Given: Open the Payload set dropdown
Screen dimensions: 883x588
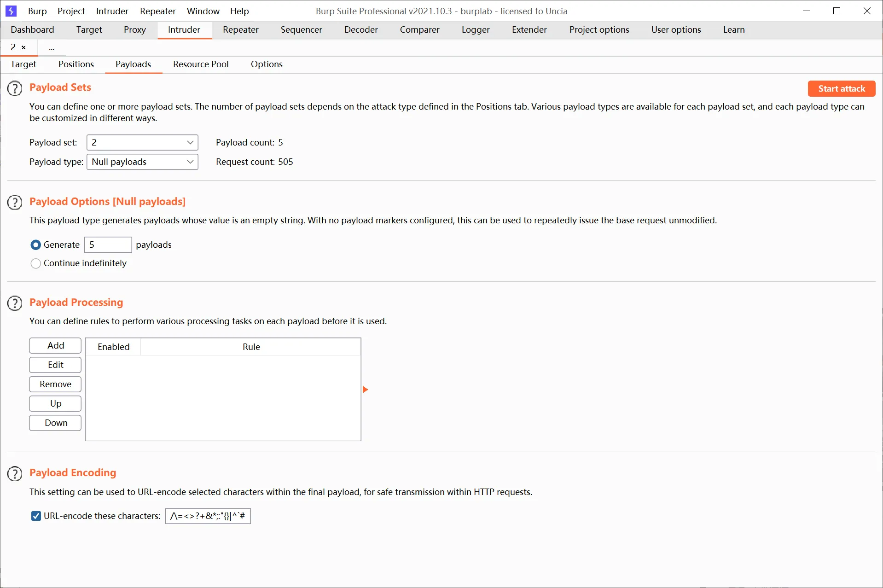Looking at the screenshot, I should pyautogui.click(x=142, y=143).
